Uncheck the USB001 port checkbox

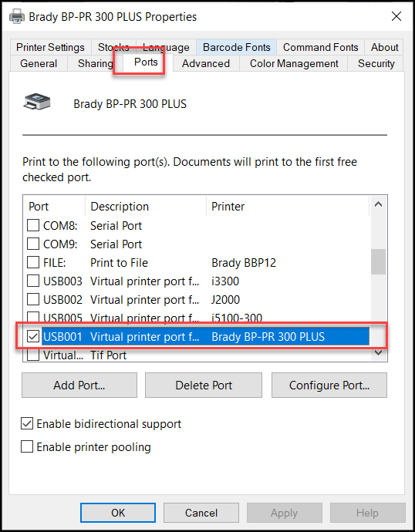tap(33, 337)
